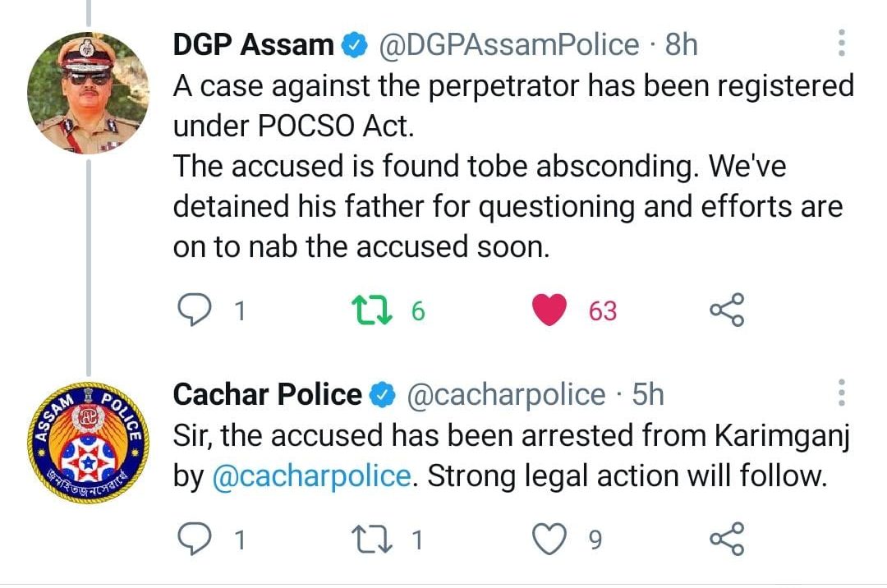Share the DGP Assam tweet

coord(726,310)
